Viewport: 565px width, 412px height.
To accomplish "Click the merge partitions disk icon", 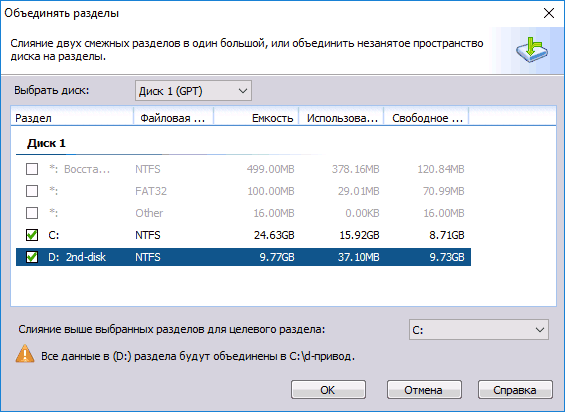I will click(x=531, y=50).
